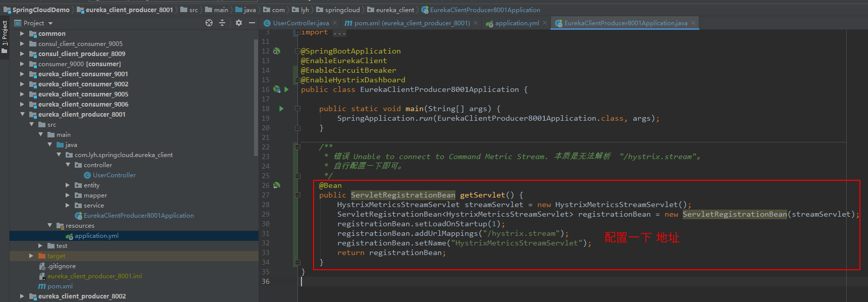Viewport: 868px width, 302px height.
Task: Click SpringCloudDemo in the navigation breadcrumb
Action: pyautogui.click(x=37, y=10)
